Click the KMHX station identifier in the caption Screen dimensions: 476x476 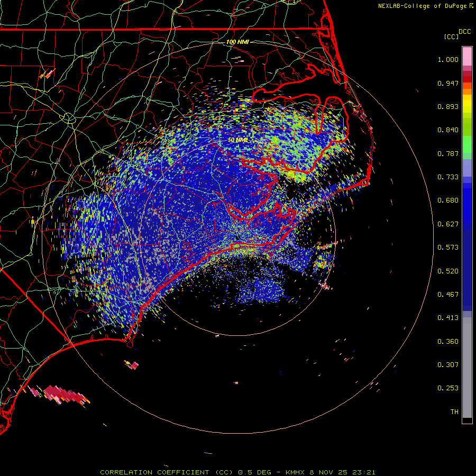click(x=295, y=472)
